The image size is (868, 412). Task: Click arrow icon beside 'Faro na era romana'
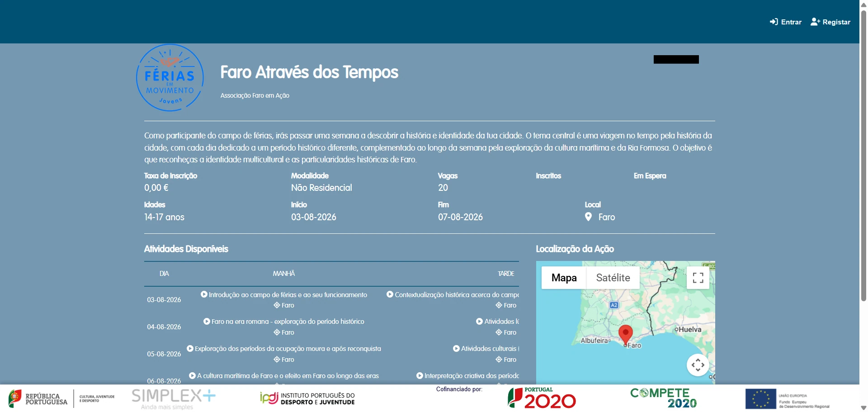pyautogui.click(x=207, y=321)
